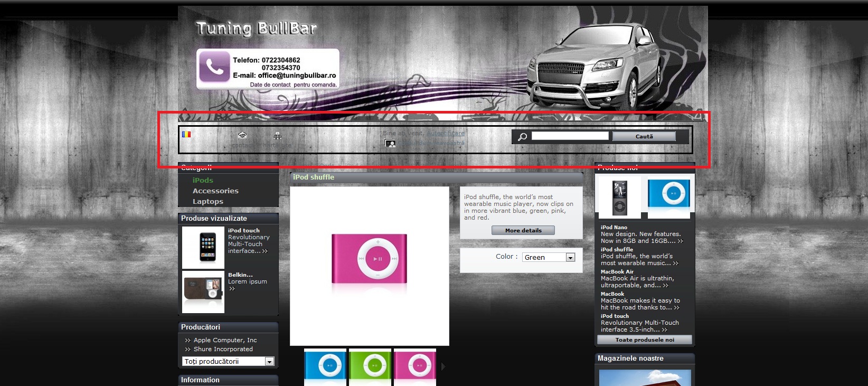Click the Produse vizualizate heading
868x386 pixels.
coord(214,219)
